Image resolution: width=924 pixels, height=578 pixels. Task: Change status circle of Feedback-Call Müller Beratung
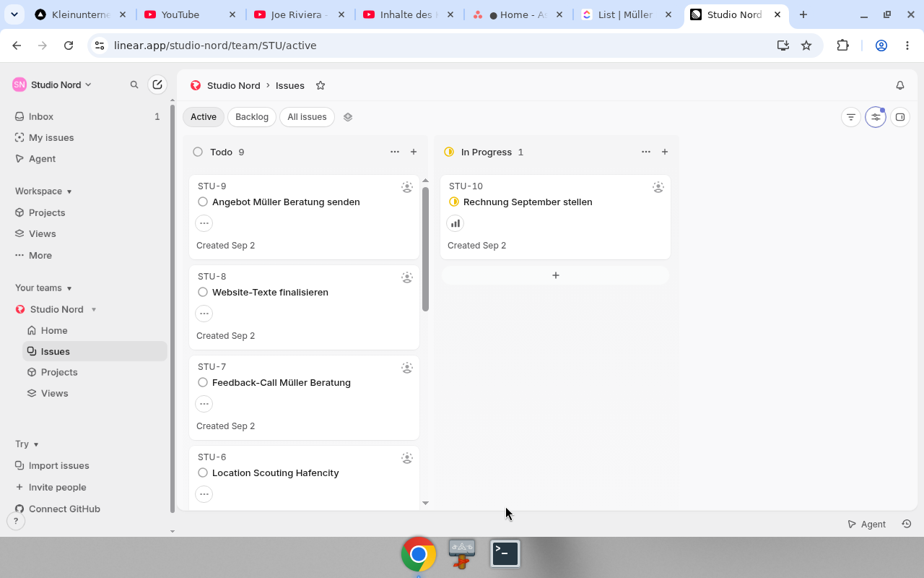pyautogui.click(x=203, y=382)
